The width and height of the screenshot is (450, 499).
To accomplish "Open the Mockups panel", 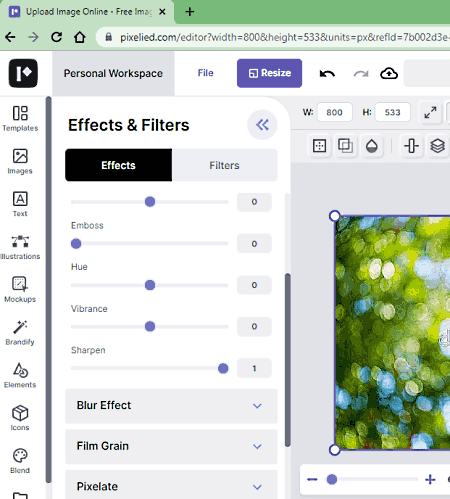I will click(20, 290).
